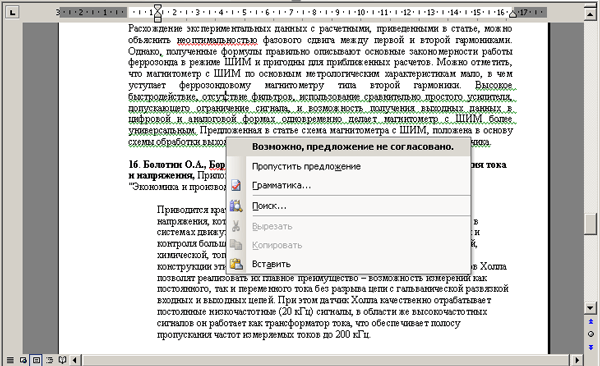The image size is (600, 366).
Task: Switch to Outline view button
Action: pos(49,360)
